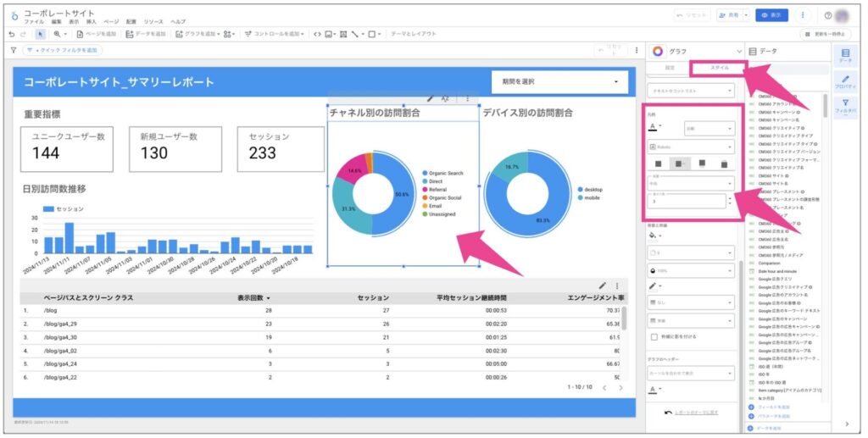
Task: Open the ヘルプ menu
Action: coord(178,21)
